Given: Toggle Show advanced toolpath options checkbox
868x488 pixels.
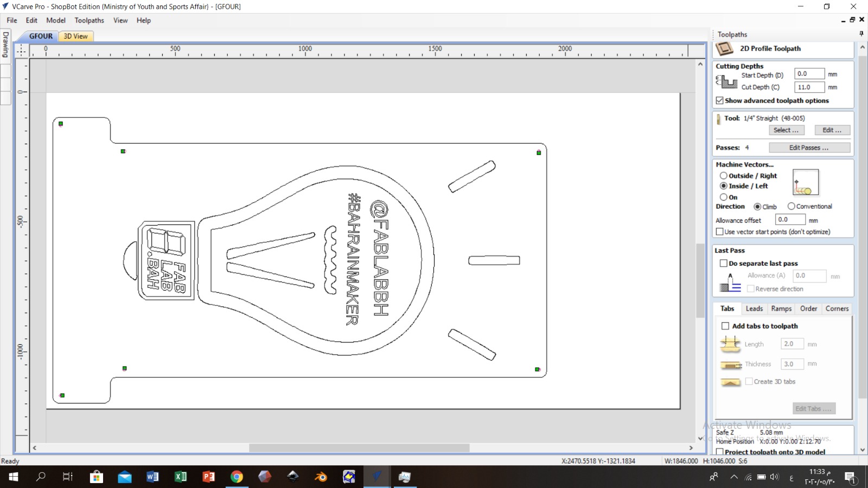Looking at the screenshot, I should click(720, 101).
